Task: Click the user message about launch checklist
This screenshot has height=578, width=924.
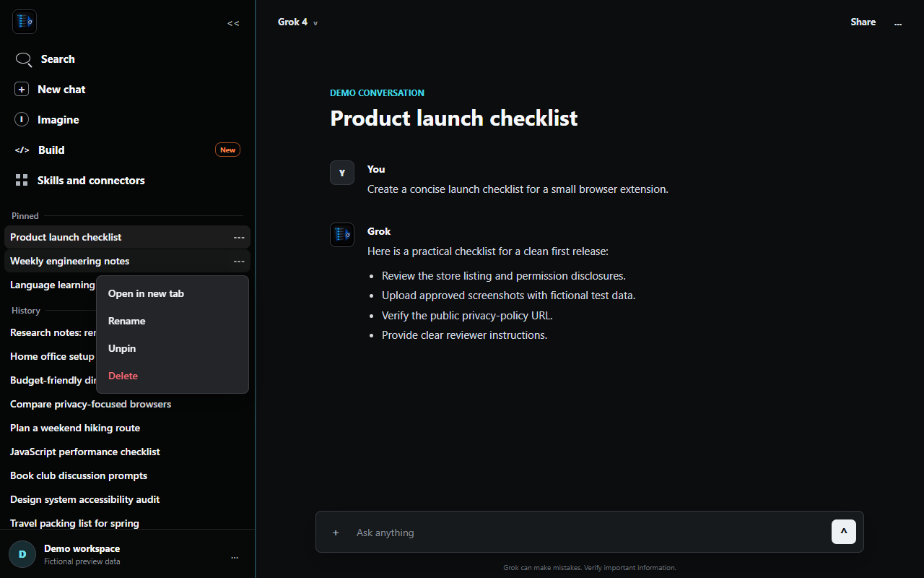Action: 518,189
